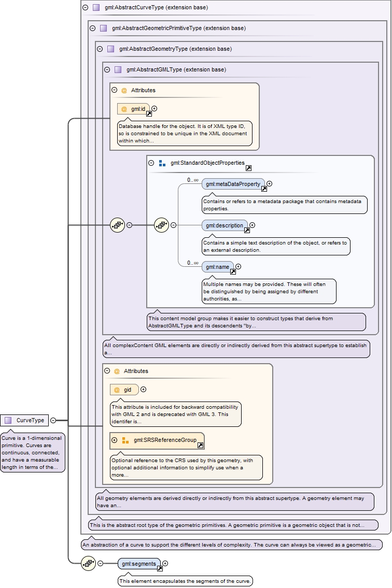Expand the gml:id attribute details
The height and width of the screenshot is (588, 392).
click(154, 109)
